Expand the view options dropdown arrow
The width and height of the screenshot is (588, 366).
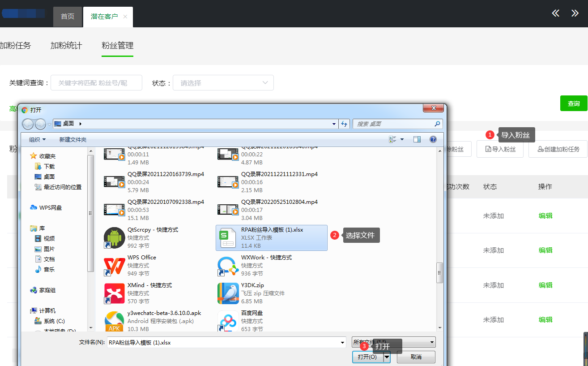pyautogui.click(x=402, y=140)
